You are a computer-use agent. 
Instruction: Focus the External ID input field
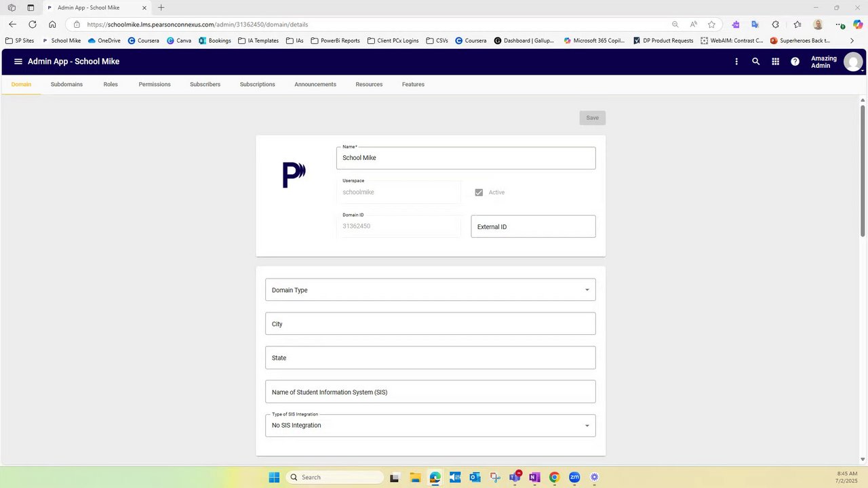pos(534,226)
